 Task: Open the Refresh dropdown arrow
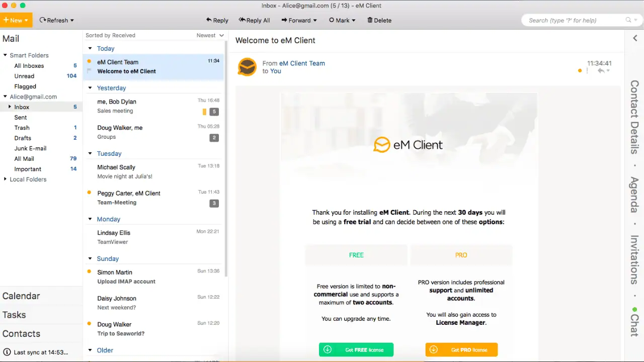tap(72, 21)
